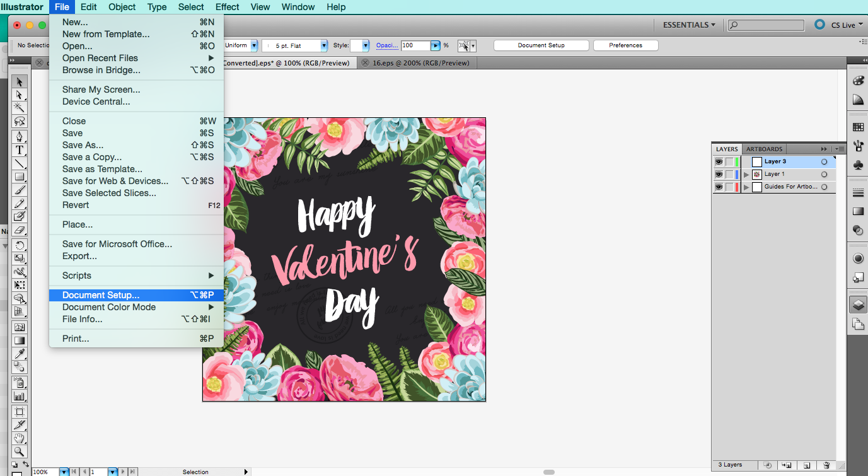Select the Type tool
This screenshot has width=868, height=476.
point(20,149)
